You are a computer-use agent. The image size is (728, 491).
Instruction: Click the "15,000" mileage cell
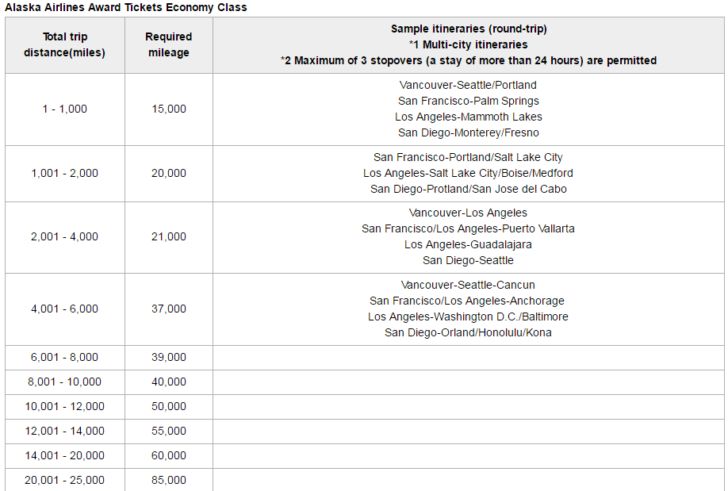point(169,109)
